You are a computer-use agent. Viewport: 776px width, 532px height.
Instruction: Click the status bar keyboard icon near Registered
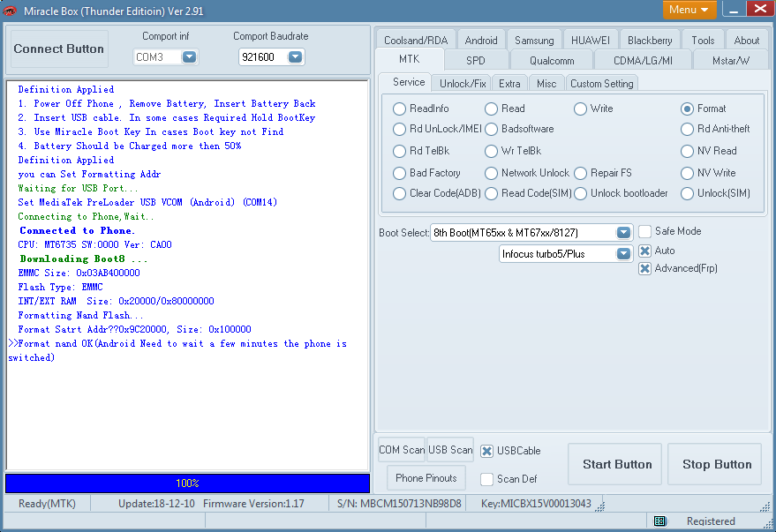pyautogui.click(x=659, y=521)
